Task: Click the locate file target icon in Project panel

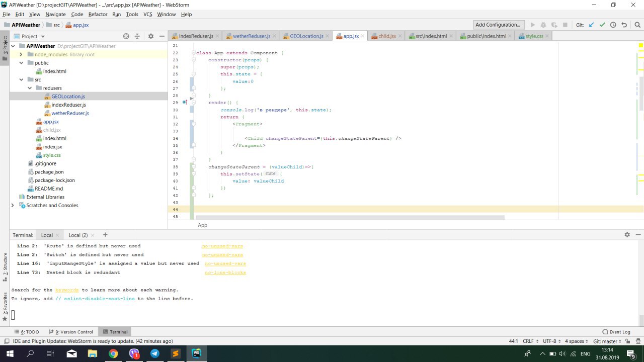Action: coord(126,36)
